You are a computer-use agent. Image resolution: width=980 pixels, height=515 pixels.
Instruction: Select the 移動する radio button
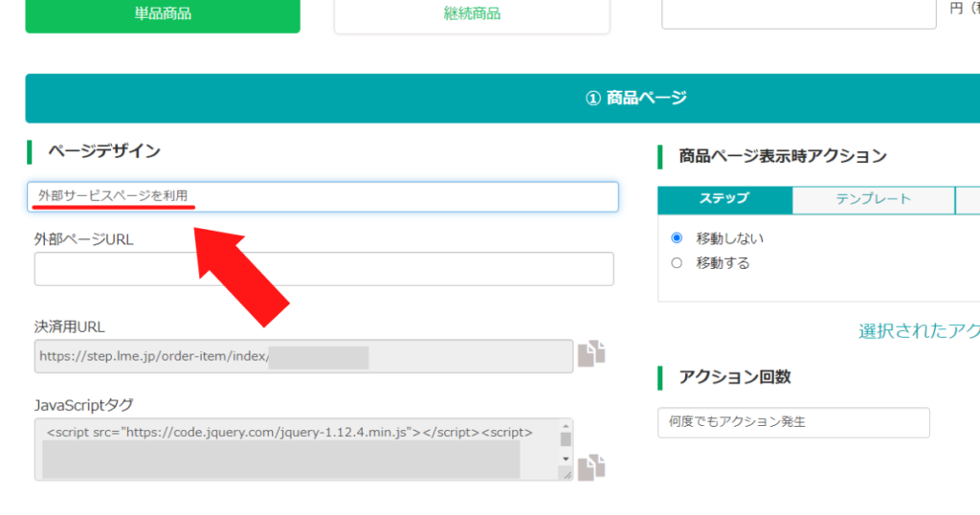click(x=677, y=263)
